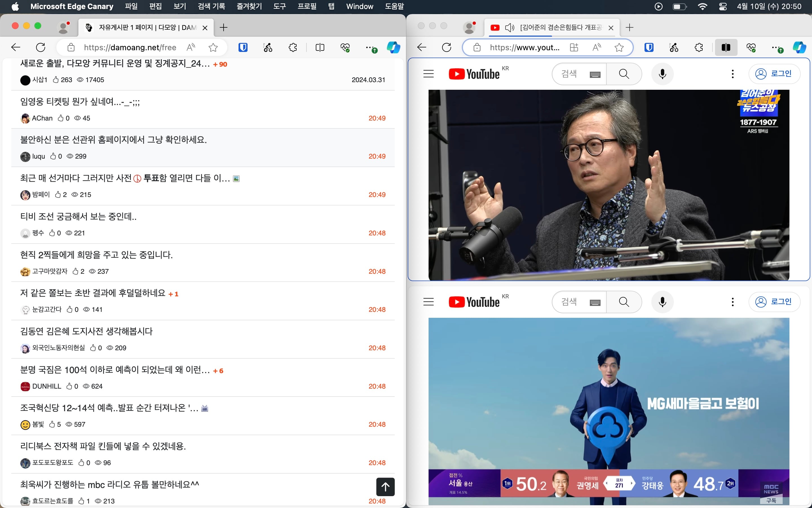Click upper pane YouTube logo
812x508 pixels.
[x=474, y=74]
